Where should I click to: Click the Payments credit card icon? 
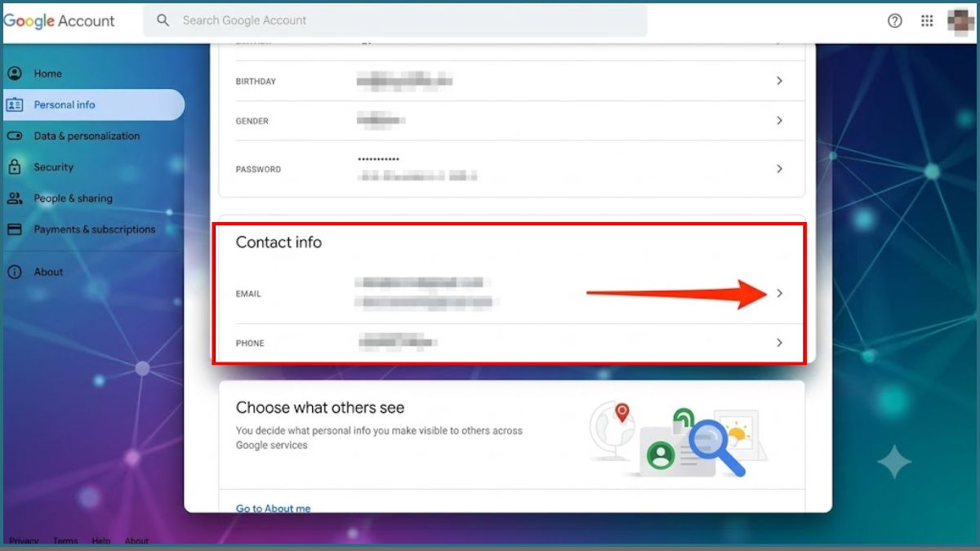coord(15,229)
